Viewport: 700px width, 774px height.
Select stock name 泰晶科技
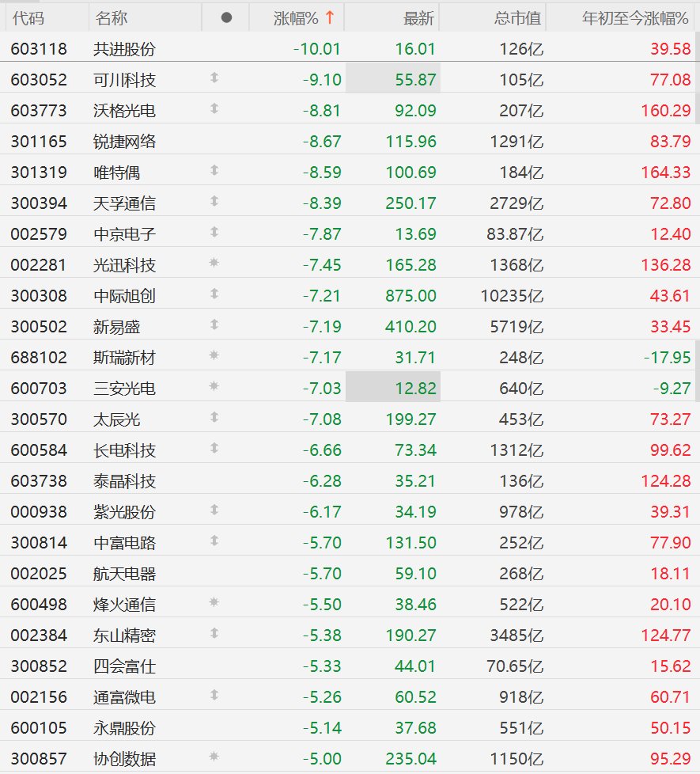(x=124, y=481)
